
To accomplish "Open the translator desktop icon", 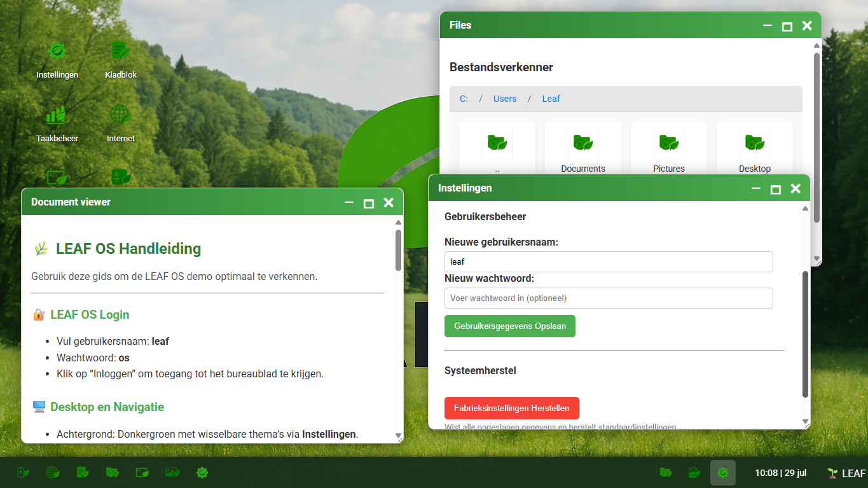I will tap(120, 177).
